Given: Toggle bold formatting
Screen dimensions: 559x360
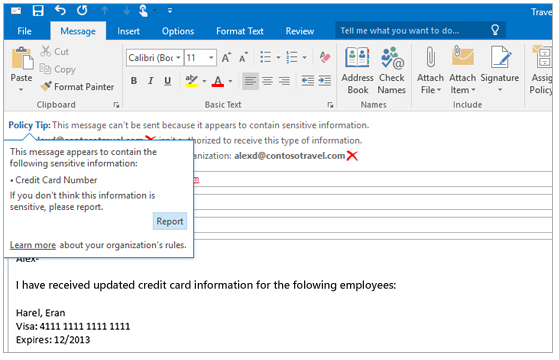Looking at the screenshot, I should pyautogui.click(x=134, y=81).
